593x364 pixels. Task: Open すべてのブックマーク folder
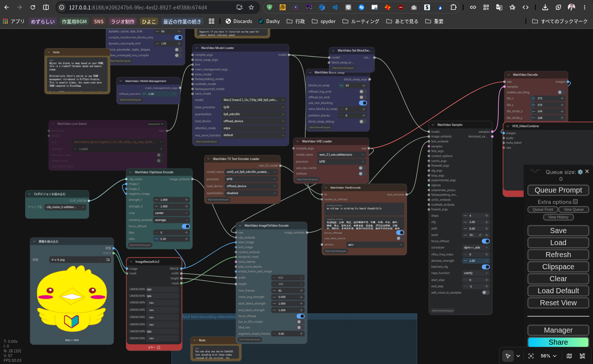[x=560, y=22]
